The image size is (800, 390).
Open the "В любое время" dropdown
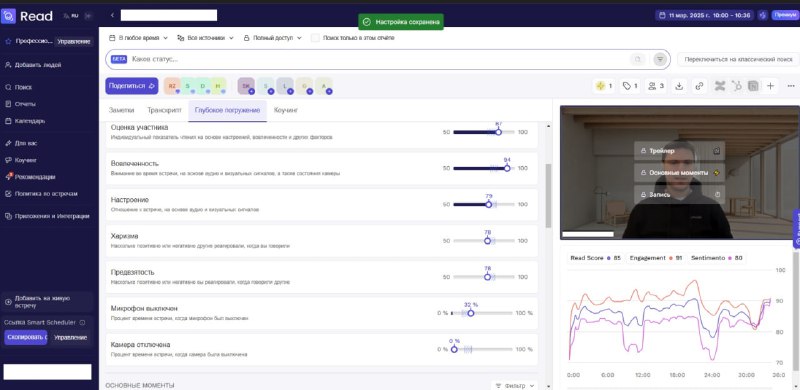click(139, 38)
